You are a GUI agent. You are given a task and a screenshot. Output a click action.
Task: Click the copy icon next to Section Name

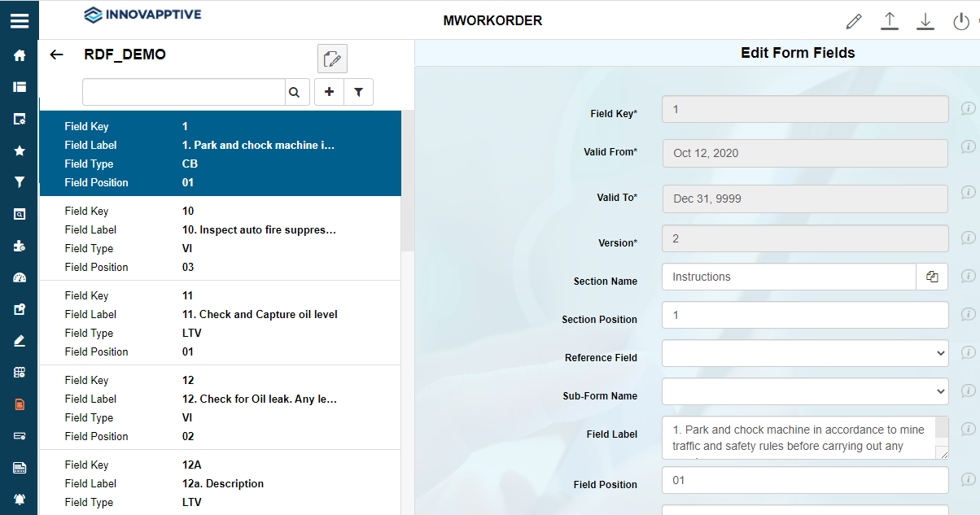click(932, 277)
